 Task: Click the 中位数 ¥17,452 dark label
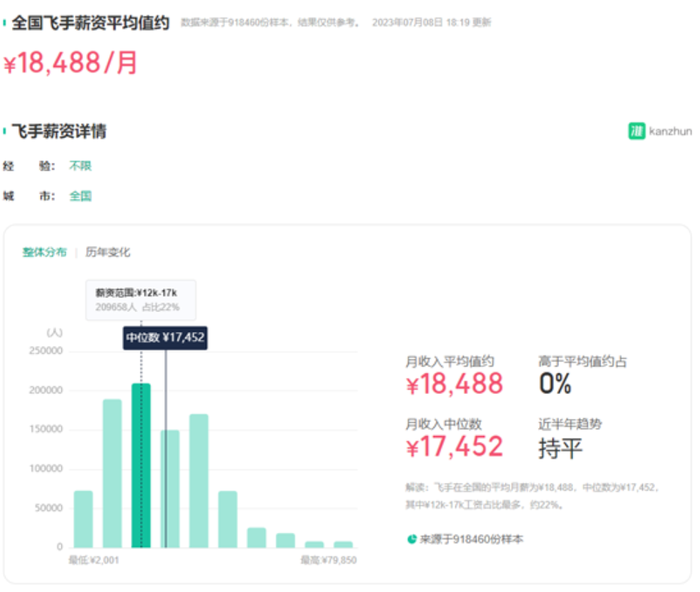tap(165, 338)
